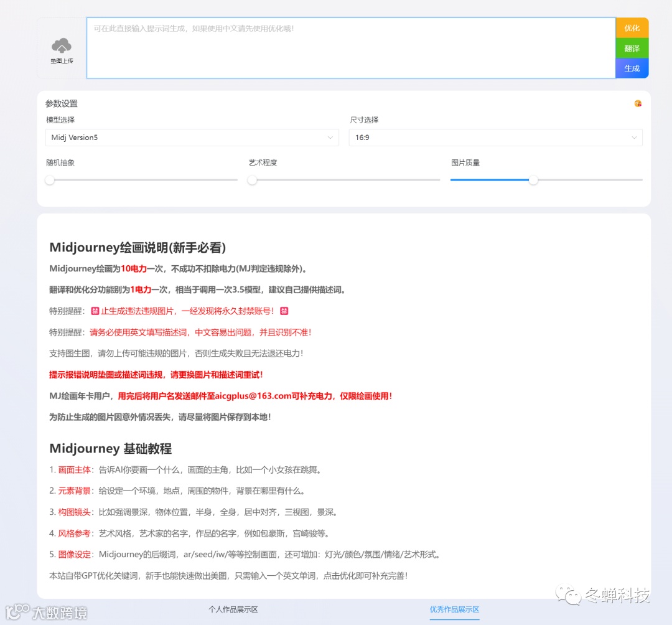The height and width of the screenshot is (625, 672).
Task: Click the 参数设置 heading text
Action: (x=61, y=103)
